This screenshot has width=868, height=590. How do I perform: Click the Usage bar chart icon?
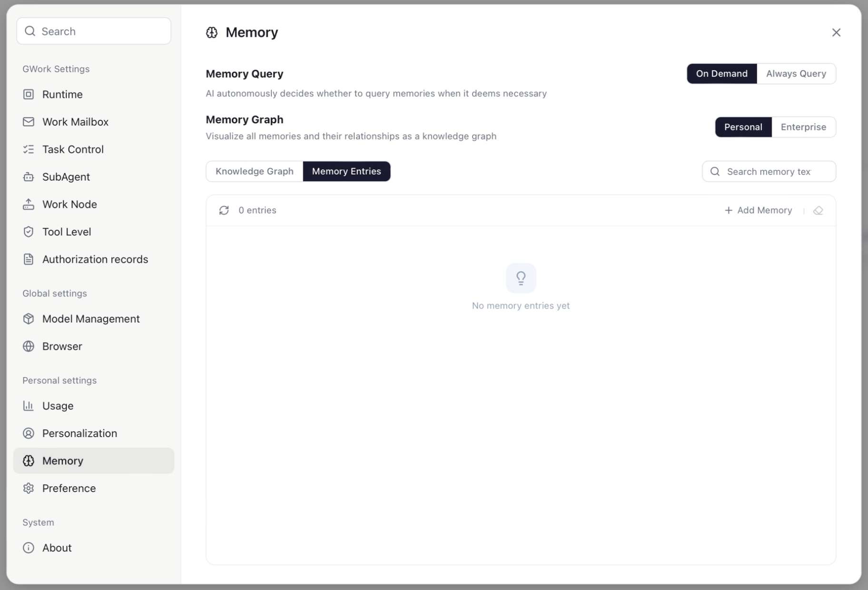point(29,406)
